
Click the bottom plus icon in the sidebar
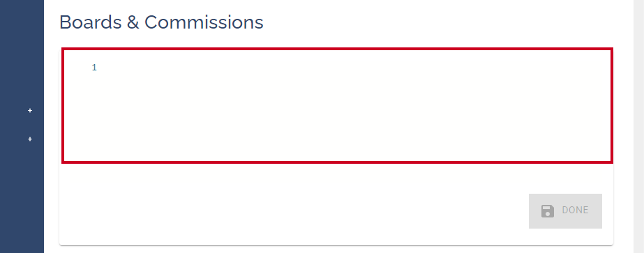[29, 139]
